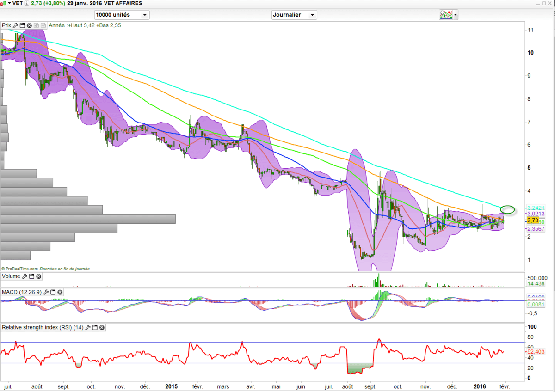The image size is (555, 392).
Task: Open MACD indicator settings wrench
Action: [x=46, y=292]
